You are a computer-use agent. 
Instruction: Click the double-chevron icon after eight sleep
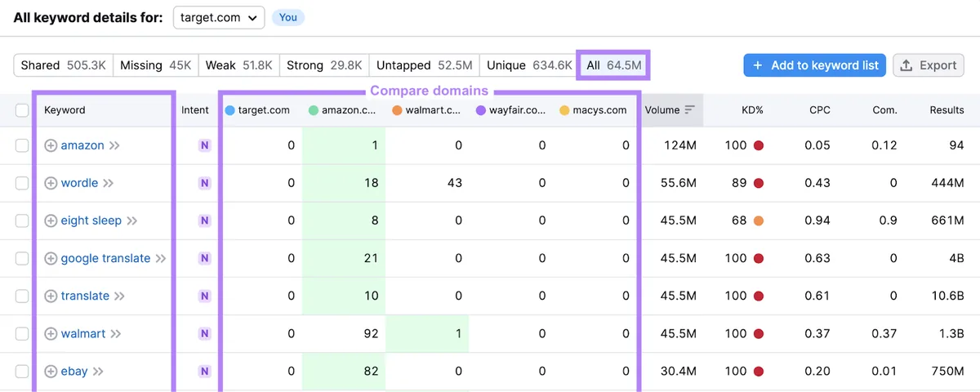pos(132,220)
